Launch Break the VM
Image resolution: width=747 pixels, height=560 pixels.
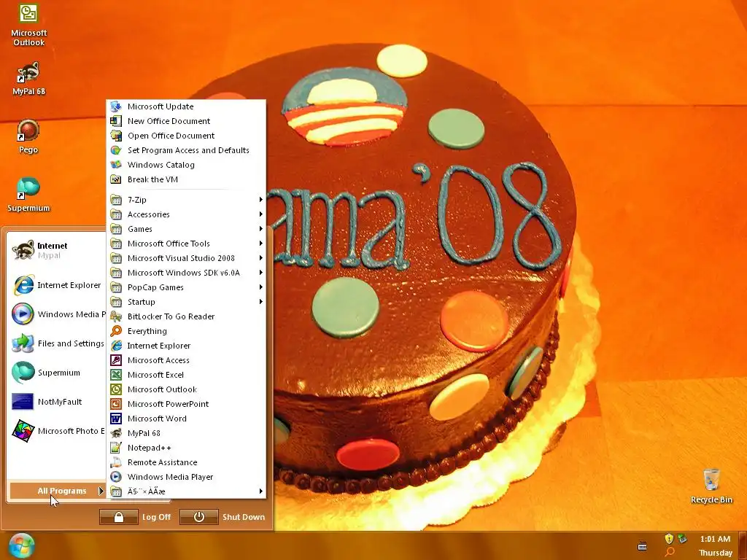click(x=186, y=179)
